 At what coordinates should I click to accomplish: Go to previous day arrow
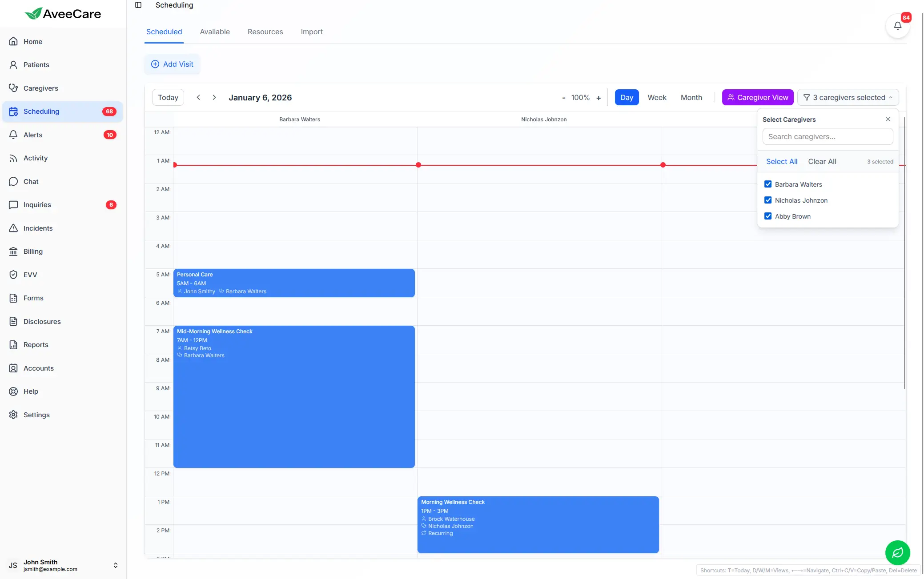(x=198, y=97)
